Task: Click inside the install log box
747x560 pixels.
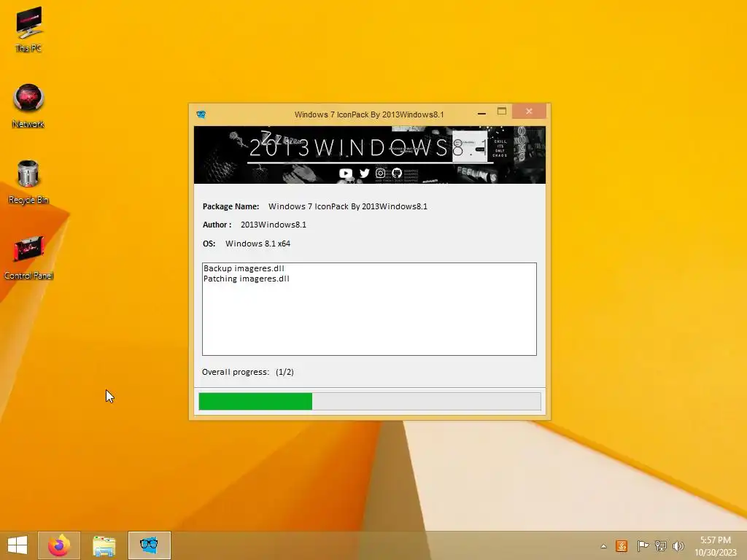Action: pos(369,309)
